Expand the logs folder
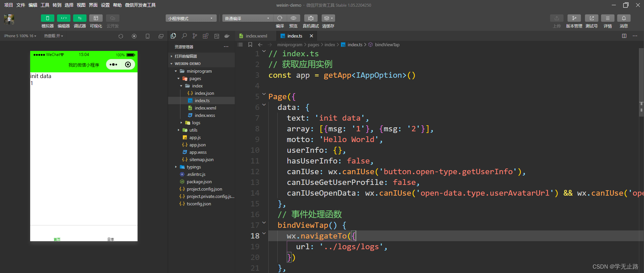Screen dimensions: 644x273 tap(201, 123)
